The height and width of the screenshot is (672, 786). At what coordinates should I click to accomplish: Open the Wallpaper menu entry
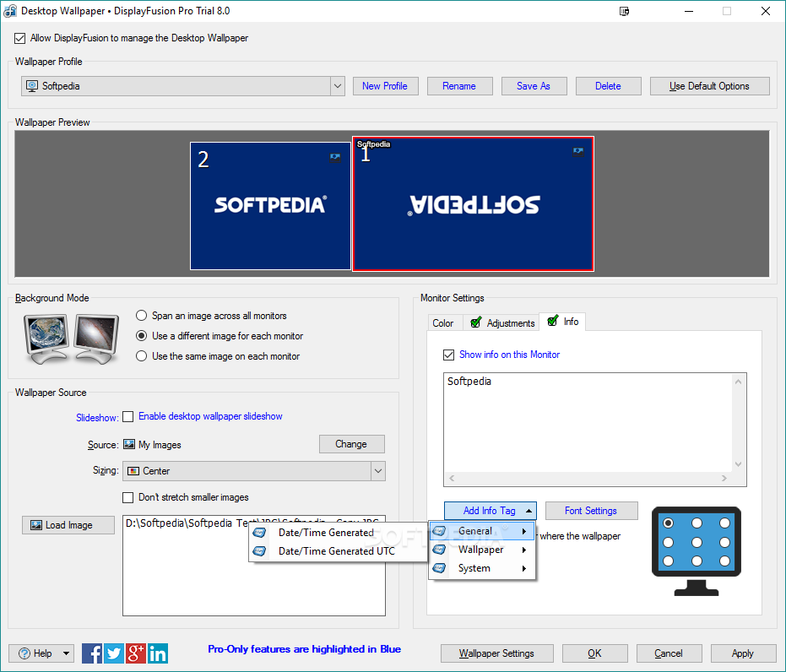[482, 550]
